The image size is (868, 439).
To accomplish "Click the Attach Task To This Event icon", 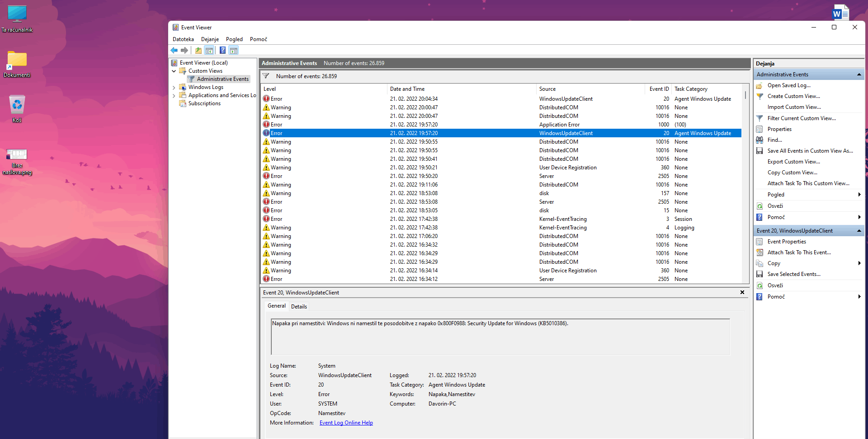I will pyautogui.click(x=759, y=252).
